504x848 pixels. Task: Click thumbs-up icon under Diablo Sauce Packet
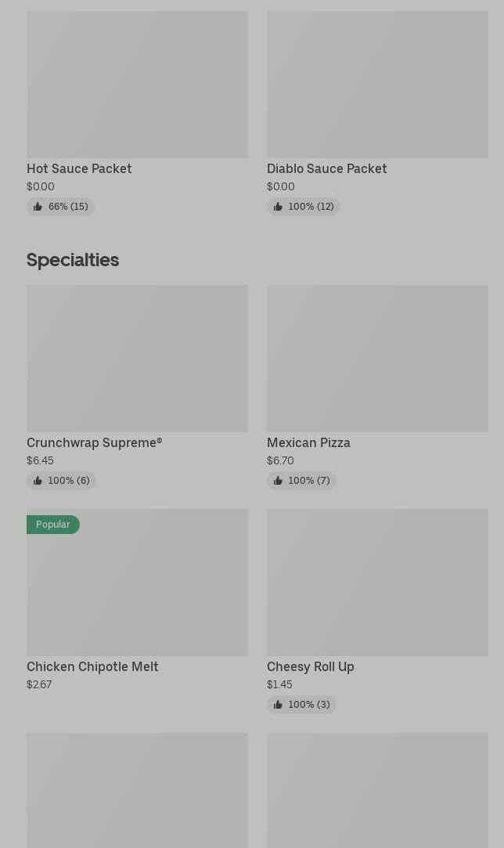tap(278, 207)
